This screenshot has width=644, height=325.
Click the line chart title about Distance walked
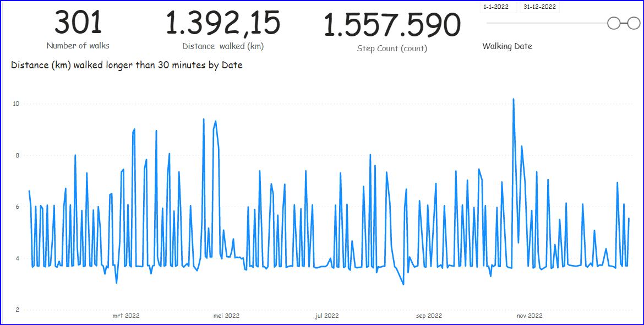pyautogui.click(x=127, y=65)
